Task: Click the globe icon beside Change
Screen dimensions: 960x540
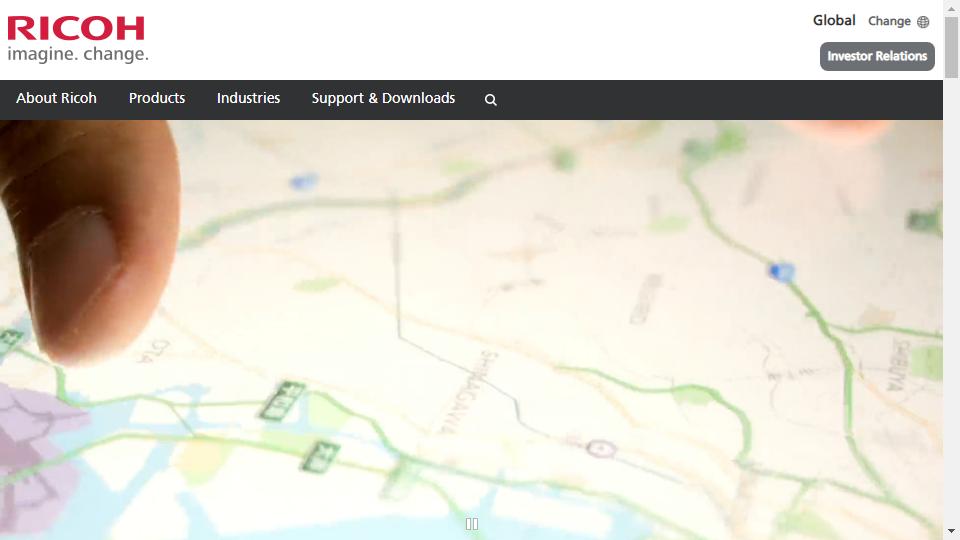Action: [923, 22]
